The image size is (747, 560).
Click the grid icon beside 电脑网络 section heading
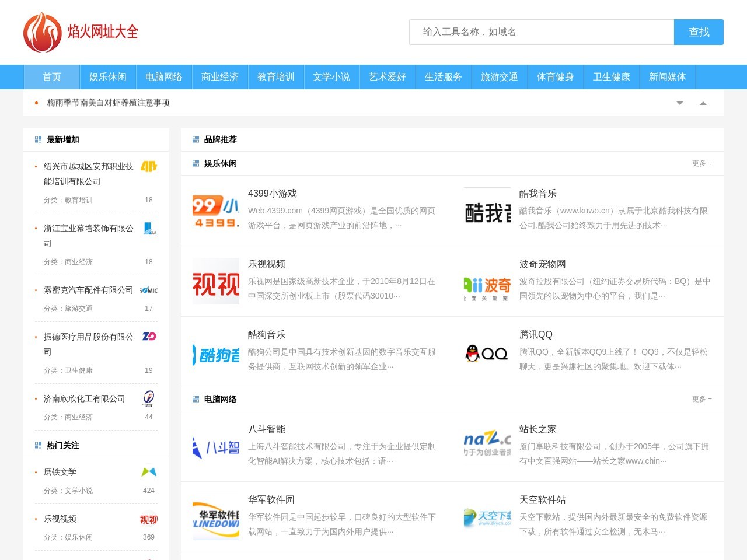196,399
